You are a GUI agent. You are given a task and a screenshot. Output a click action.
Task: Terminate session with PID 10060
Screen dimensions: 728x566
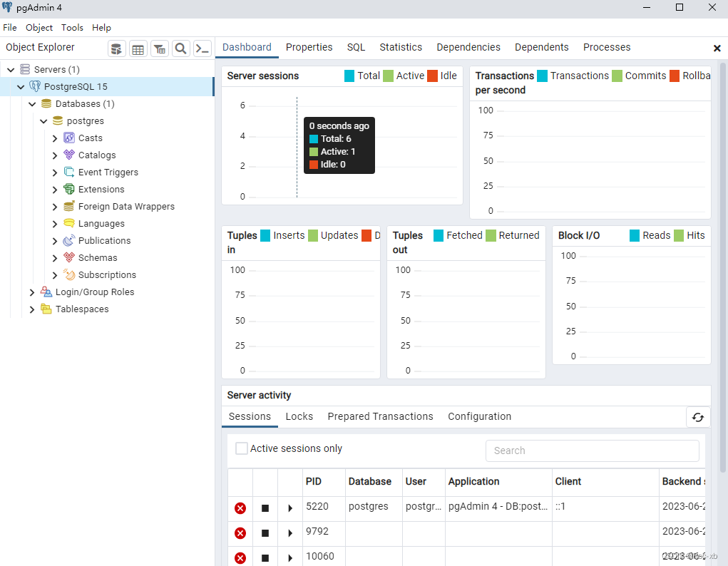coord(240,557)
